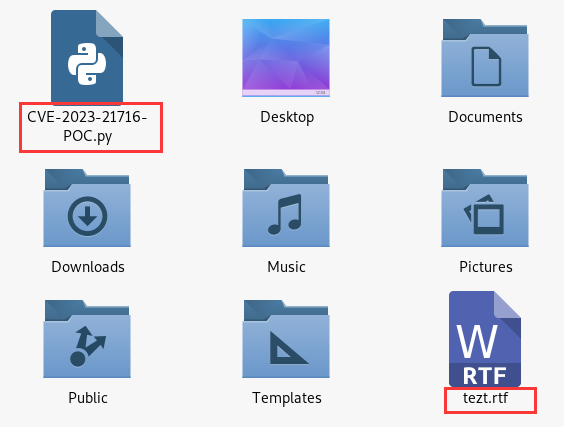Select the CVE-2023-21716-POC.py Python file icon

point(87,57)
